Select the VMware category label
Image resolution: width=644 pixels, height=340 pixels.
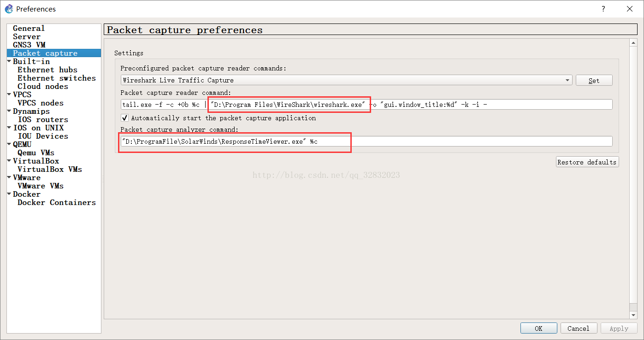pos(27,178)
